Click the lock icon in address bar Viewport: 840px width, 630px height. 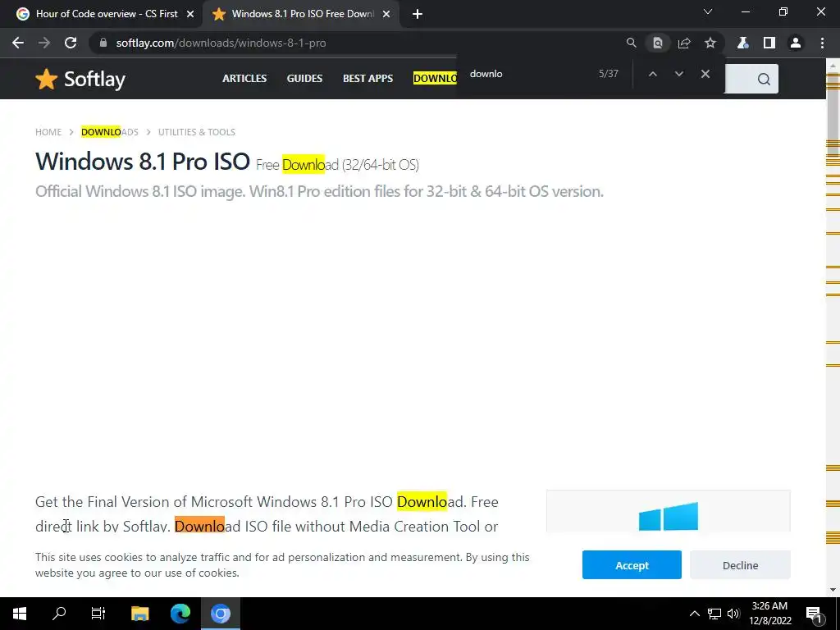pos(103,43)
